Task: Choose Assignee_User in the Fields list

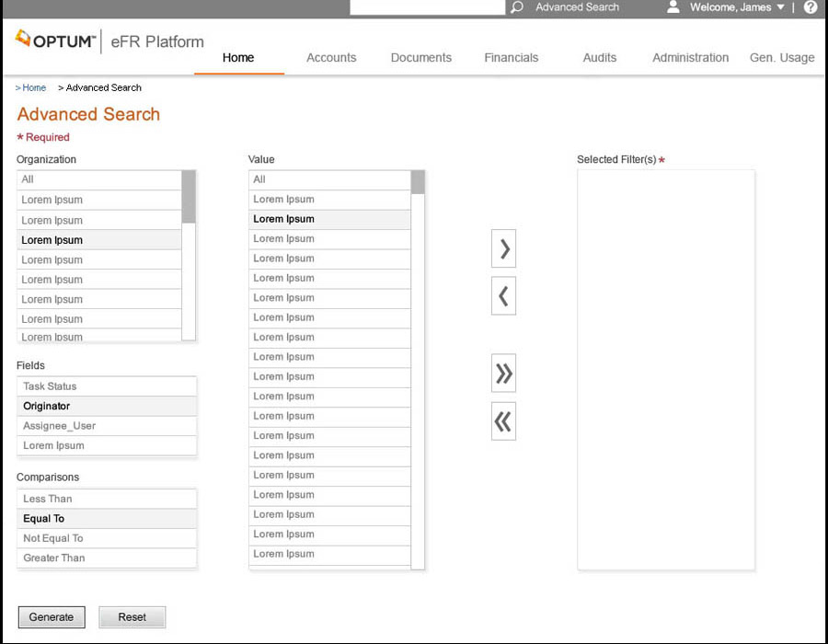Action: tap(106, 426)
